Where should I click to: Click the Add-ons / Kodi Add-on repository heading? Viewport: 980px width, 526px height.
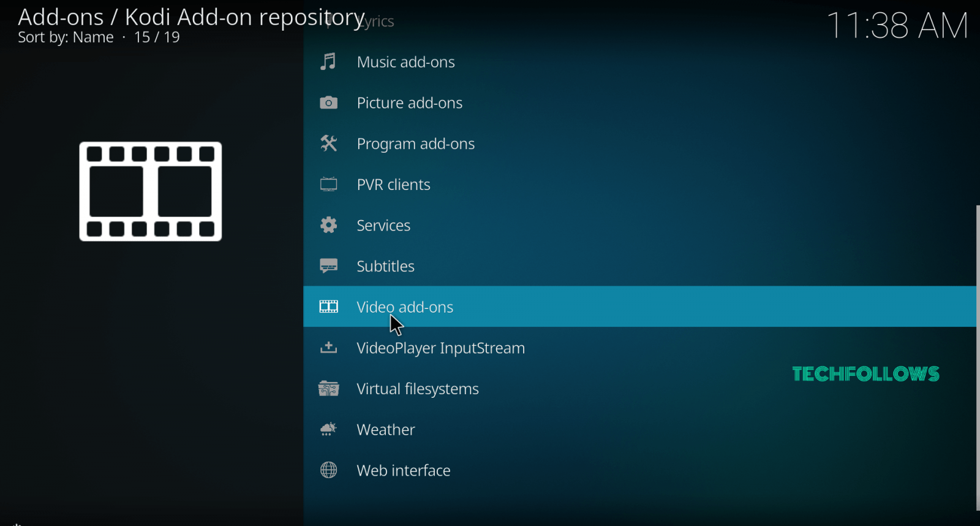[x=192, y=17]
